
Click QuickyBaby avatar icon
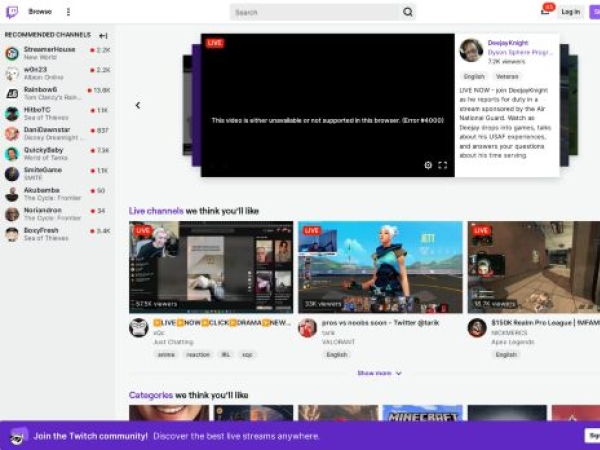(12, 154)
